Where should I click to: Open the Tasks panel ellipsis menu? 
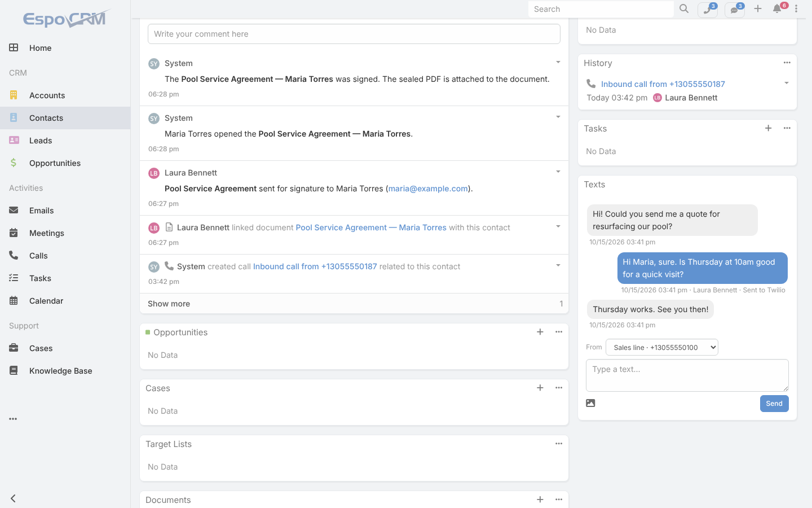[x=787, y=128]
